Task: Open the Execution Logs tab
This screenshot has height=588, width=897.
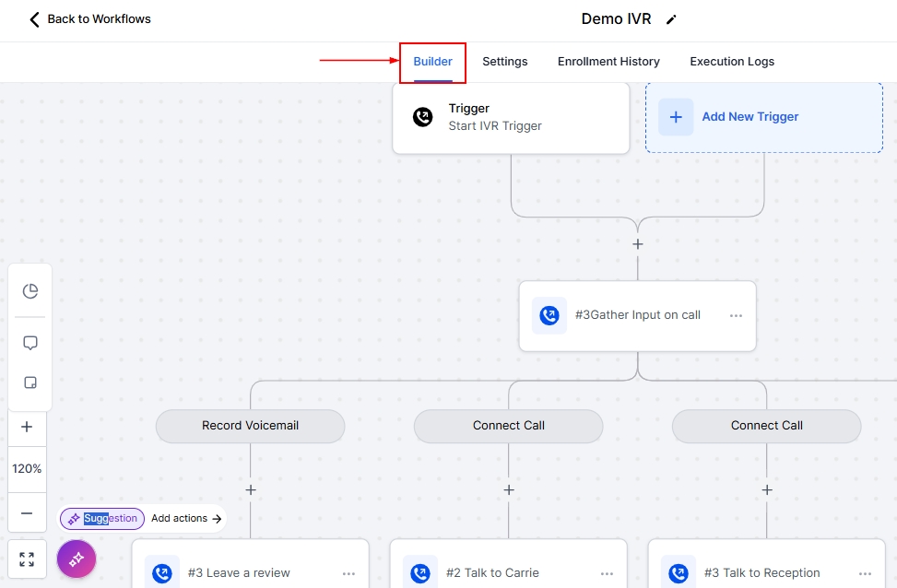Action: pos(732,62)
